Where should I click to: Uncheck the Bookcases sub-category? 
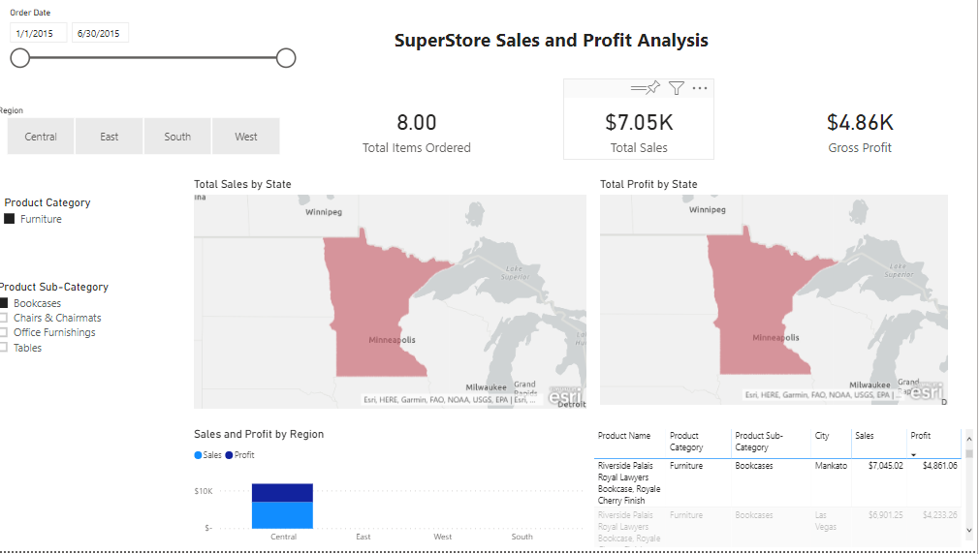point(4,303)
